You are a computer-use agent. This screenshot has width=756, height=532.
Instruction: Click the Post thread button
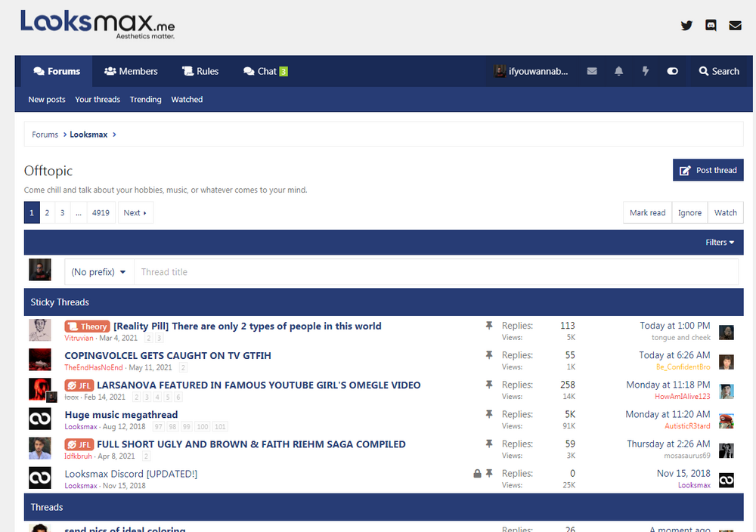click(x=708, y=170)
